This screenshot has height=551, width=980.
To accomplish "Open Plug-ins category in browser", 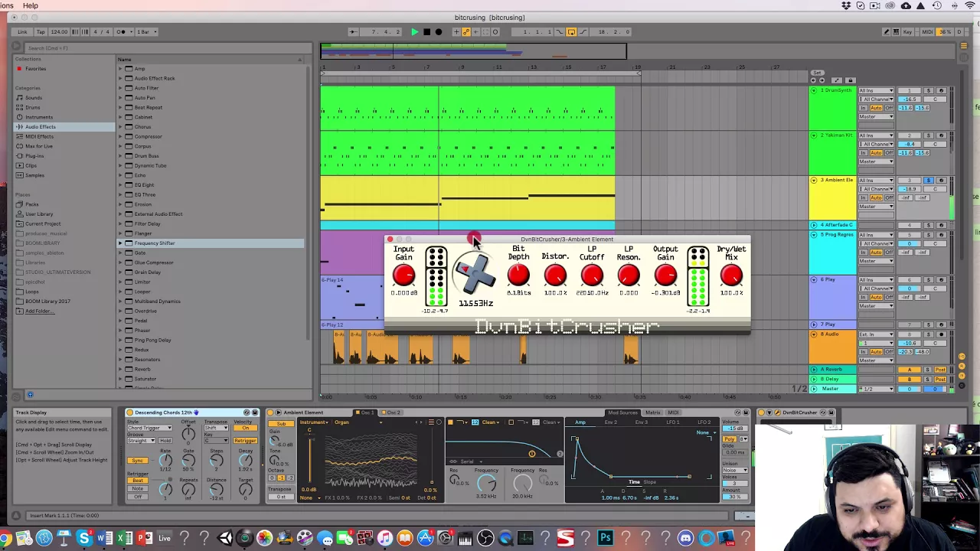I will pos(34,155).
